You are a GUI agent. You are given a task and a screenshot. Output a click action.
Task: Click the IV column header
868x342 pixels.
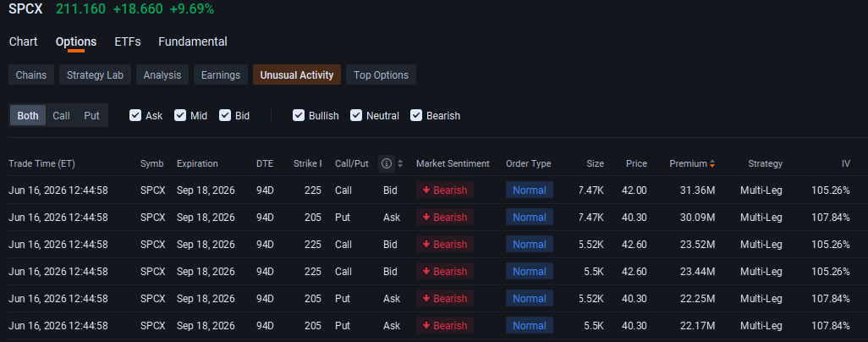845,163
